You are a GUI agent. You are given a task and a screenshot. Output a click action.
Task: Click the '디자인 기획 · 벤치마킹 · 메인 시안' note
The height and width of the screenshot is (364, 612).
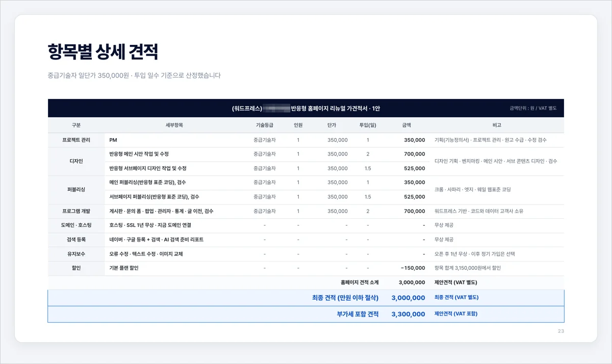[x=496, y=161]
